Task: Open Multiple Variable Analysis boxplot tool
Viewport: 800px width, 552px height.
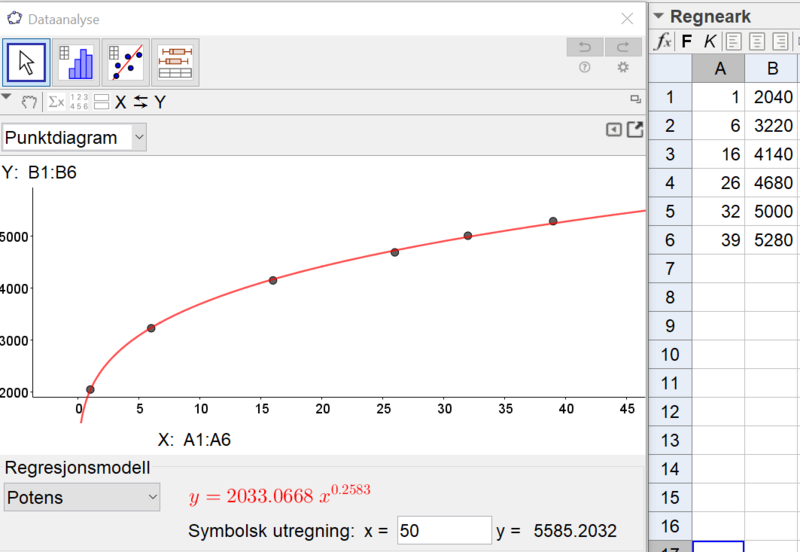Action: pyautogui.click(x=175, y=63)
